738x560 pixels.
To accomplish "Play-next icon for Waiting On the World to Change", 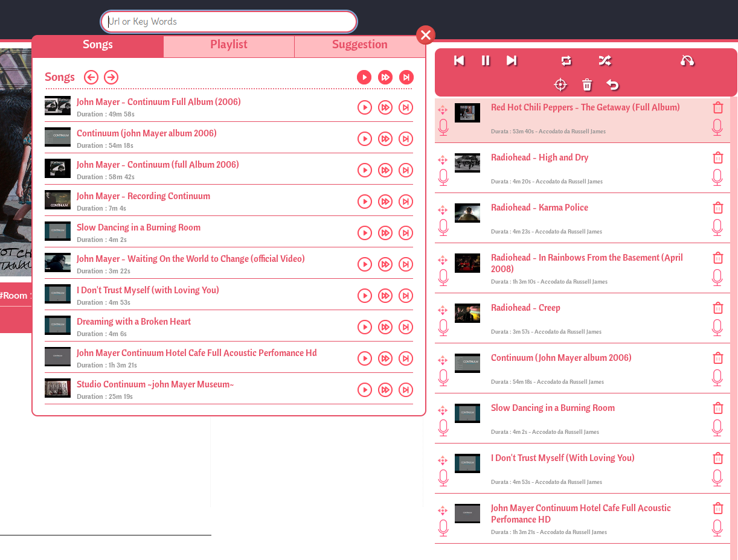I will click(406, 264).
